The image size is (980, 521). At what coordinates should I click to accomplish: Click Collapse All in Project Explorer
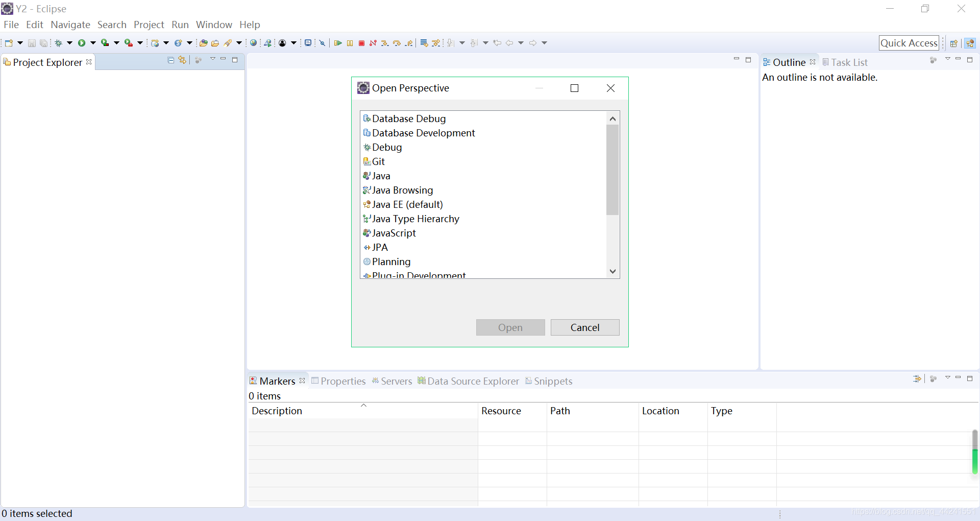pyautogui.click(x=171, y=60)
